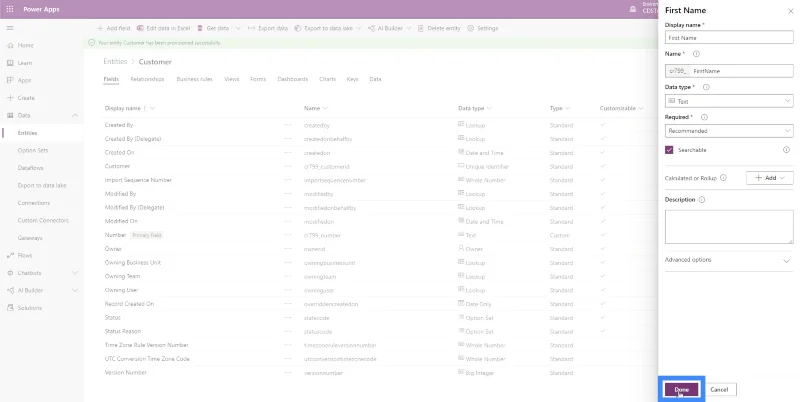Open more options for Created By row
Viewport: 800px width, 402px height.
pos(288,125)
